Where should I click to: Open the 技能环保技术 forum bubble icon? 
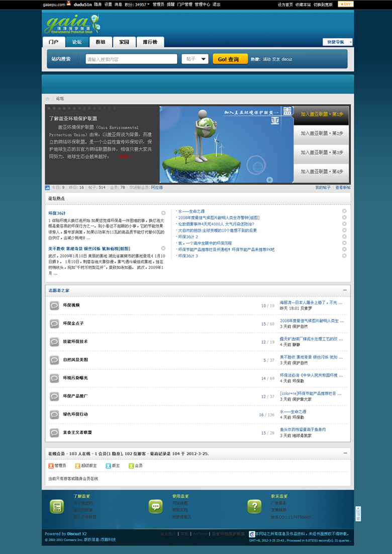54,342
